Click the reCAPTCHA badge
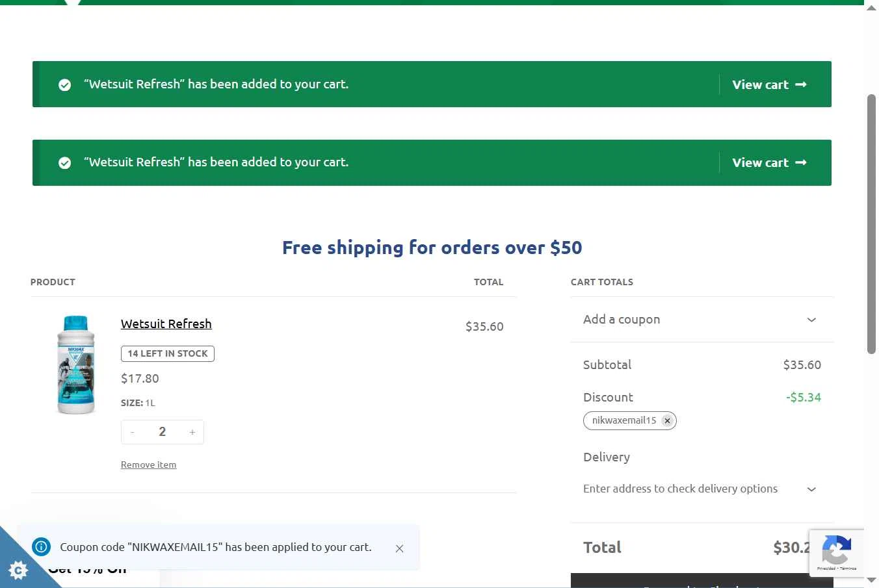 coord(836,554)
